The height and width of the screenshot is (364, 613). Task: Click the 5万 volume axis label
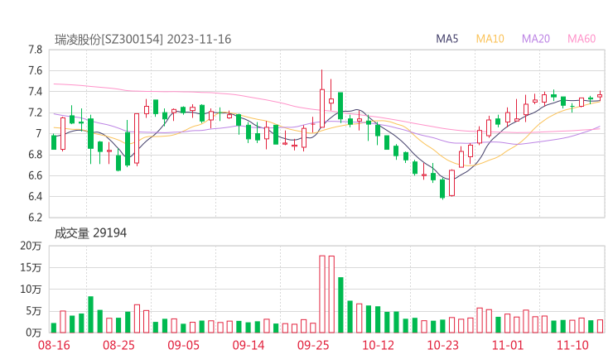34,311
